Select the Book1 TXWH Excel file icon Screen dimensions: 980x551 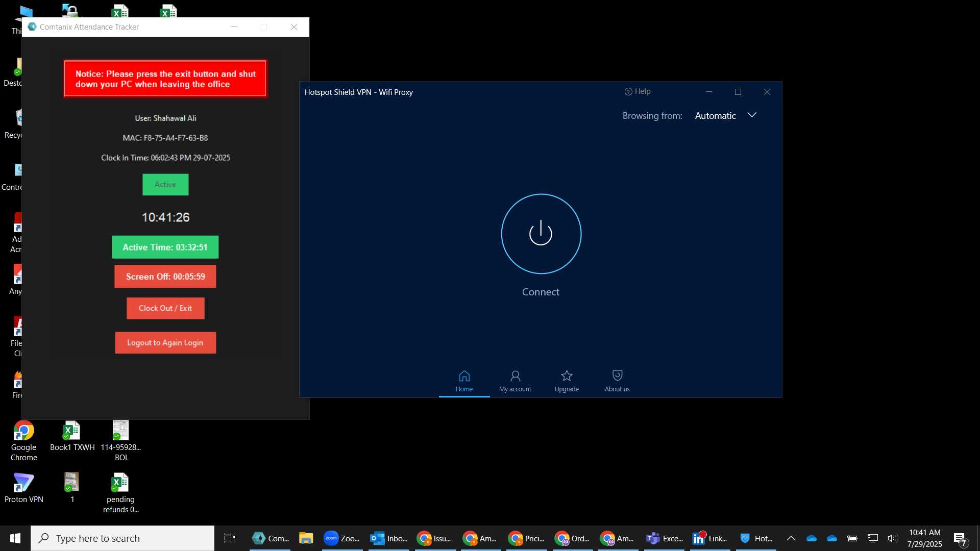coord(72,436)
